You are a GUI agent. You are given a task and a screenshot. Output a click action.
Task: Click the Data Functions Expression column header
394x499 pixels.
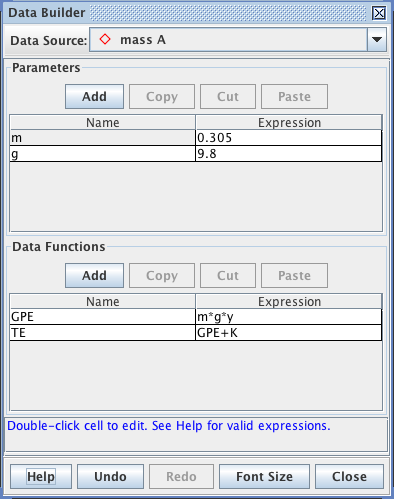pos(289,301)
